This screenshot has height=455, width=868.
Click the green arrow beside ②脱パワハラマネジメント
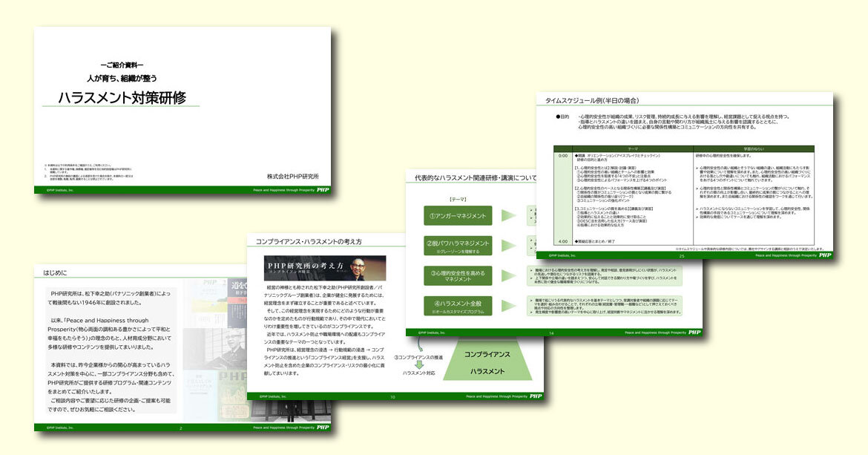click(x=508, y=245)
